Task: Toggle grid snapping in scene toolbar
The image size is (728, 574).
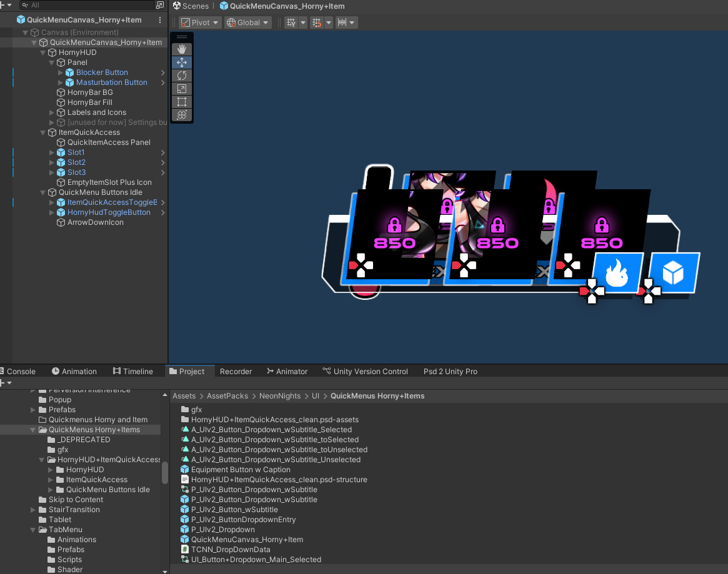Action: click(316, 22)
